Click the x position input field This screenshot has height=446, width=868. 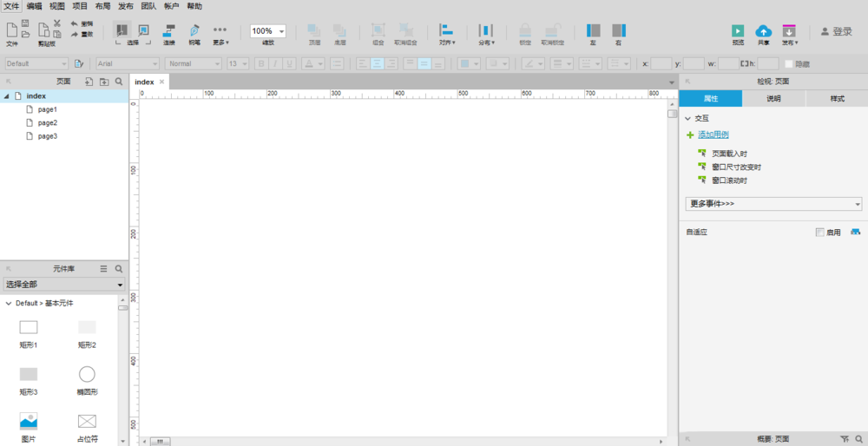pyautogui.click(x=661, y=63)
